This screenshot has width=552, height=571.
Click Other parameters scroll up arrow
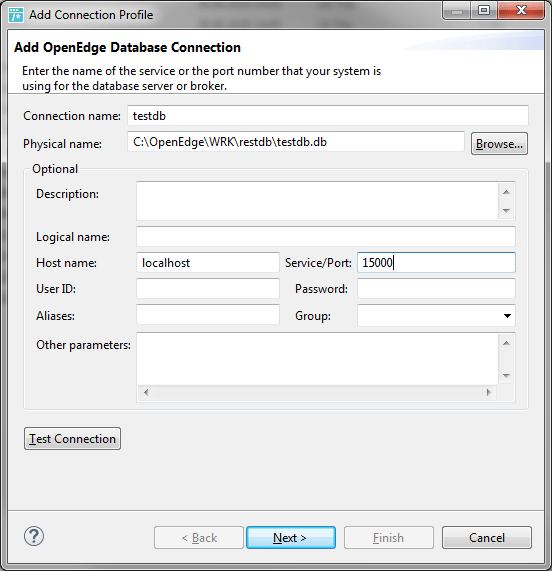506,343
